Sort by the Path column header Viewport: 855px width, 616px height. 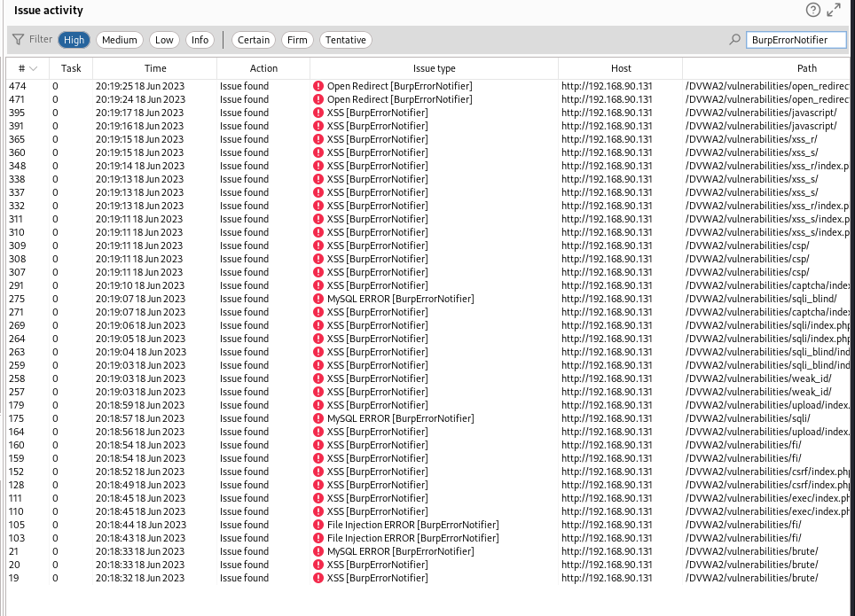click(x=807, y=68)
